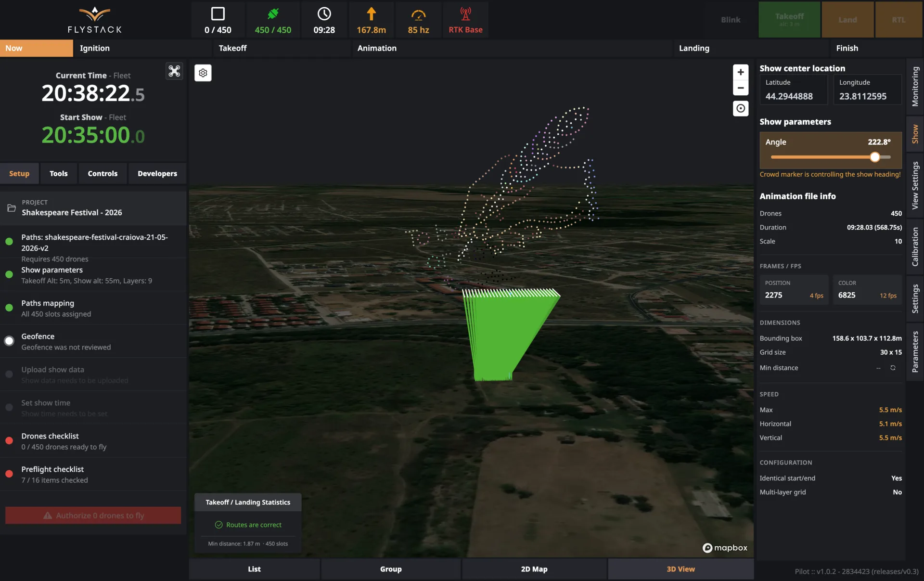Click the Land command button

click(x=847, y=19)
